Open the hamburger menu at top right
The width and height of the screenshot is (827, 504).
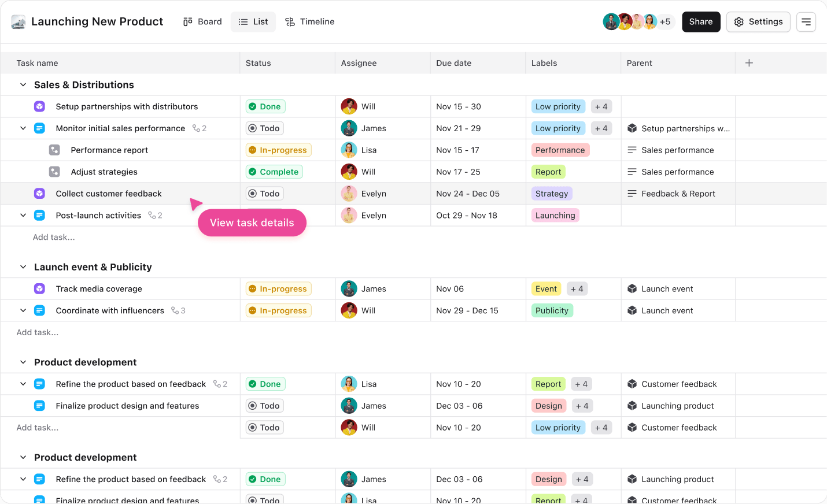click(x=806, y=22)
